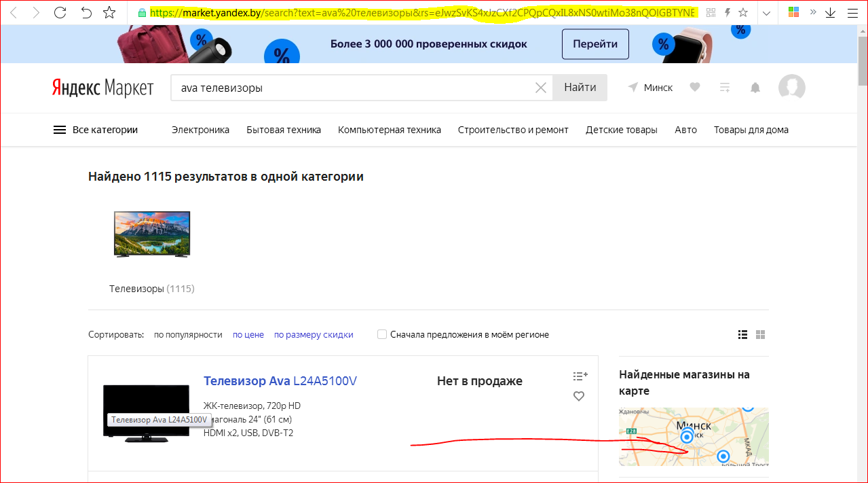Open the Бытовая техника category
Image resolution: width=868 pixels, height=483 pixels.
284,130
